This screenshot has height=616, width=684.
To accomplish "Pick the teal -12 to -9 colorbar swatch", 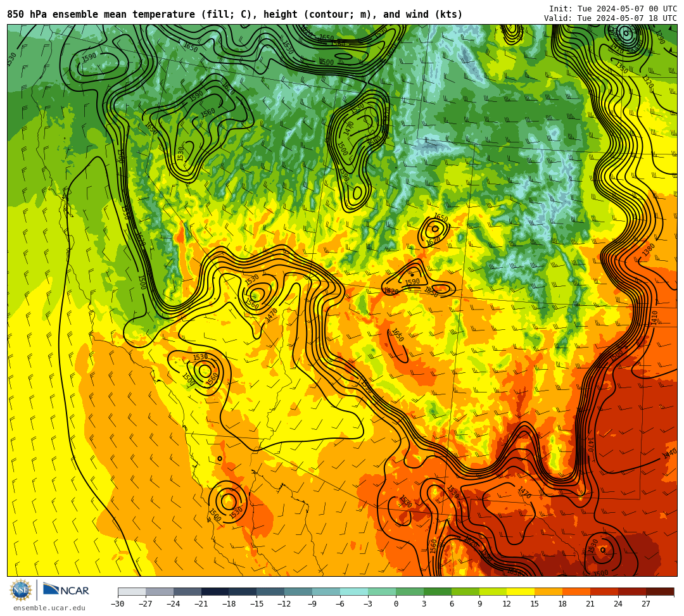I will [299, 591].
